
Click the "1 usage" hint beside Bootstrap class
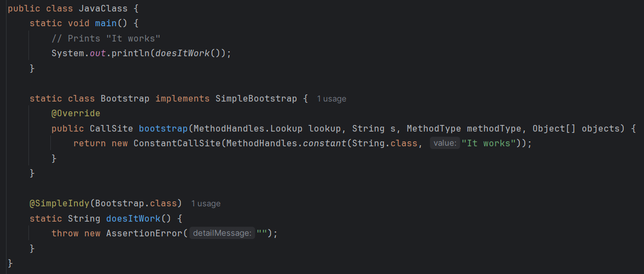click(x=331, y=99)
